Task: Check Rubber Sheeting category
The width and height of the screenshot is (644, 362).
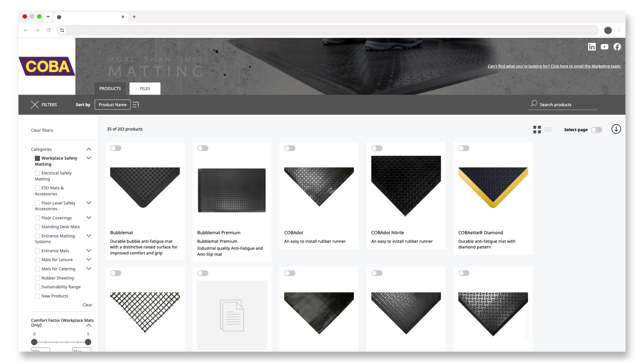Action: (x=37, y=278)
